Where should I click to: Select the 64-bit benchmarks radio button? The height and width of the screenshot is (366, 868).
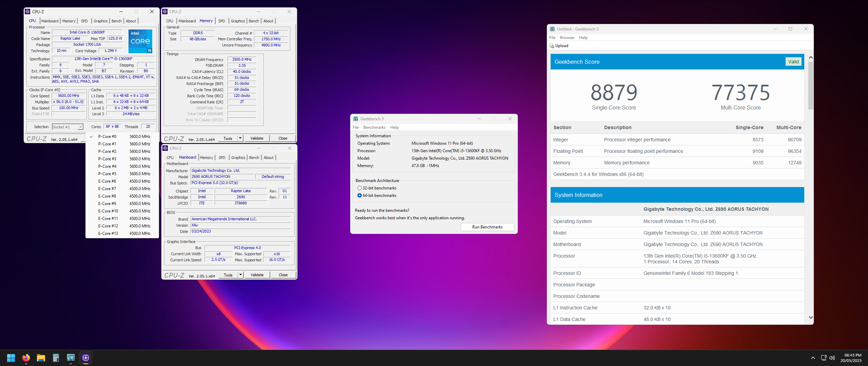tap(359, 196)
